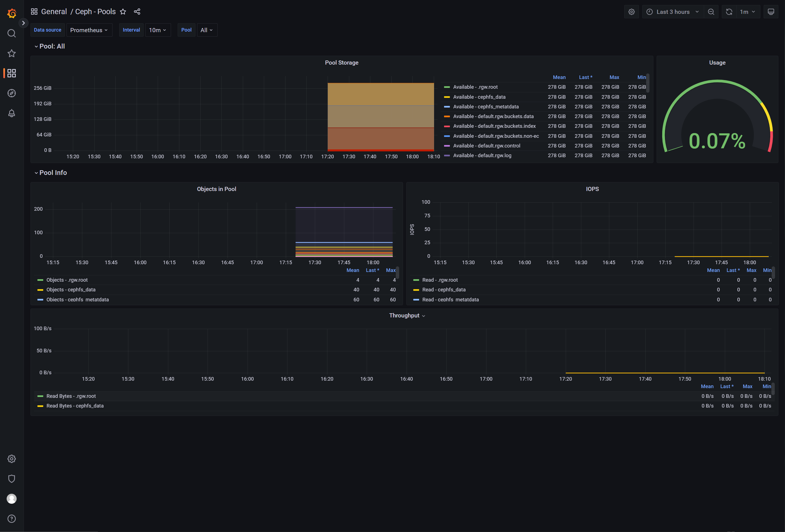This screenshot has height=532, width=785.
Task: Cycle view mode with monitor icon
Action: (771, 12)
